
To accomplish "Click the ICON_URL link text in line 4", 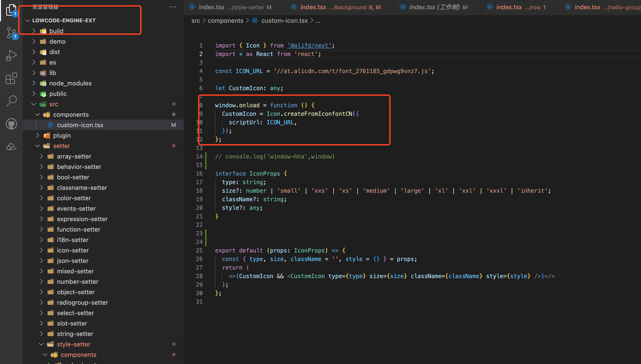I will pos(249,71).
